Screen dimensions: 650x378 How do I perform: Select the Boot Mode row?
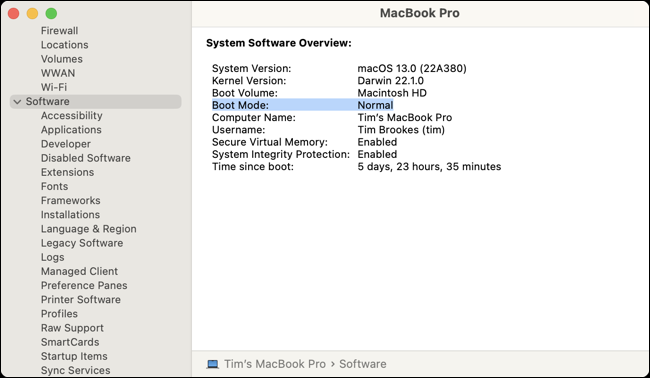(302, 105)
